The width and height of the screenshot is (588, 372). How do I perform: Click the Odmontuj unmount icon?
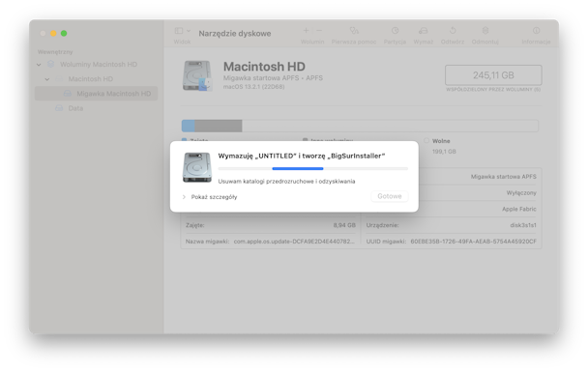(485, 31)
